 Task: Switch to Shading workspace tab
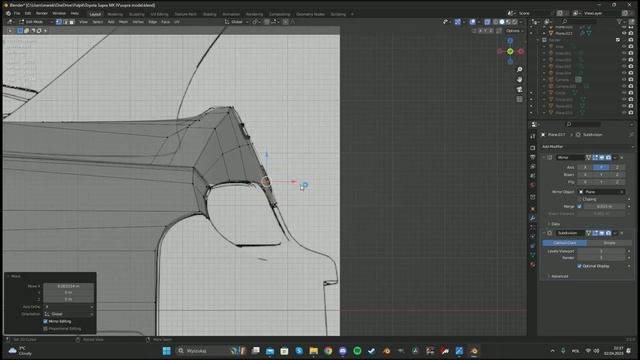click(209, 14)
